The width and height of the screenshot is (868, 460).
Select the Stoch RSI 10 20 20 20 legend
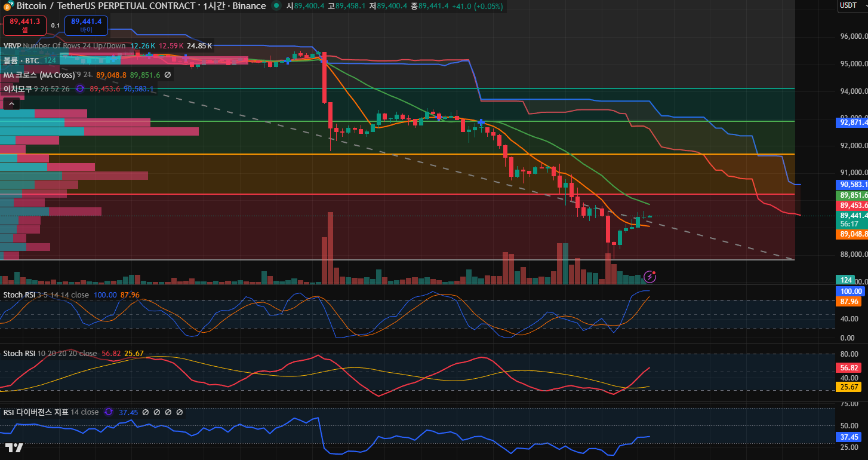(x=20, y=354)
